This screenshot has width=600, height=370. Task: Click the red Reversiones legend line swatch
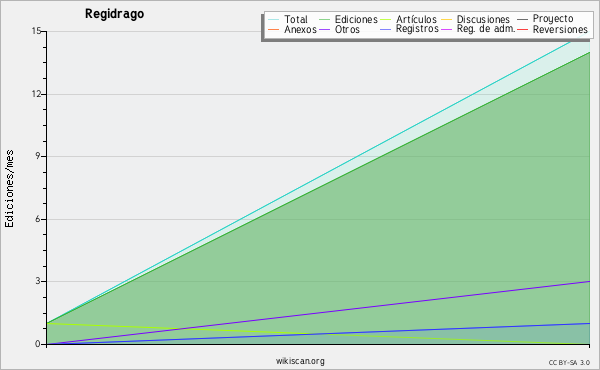coord(522,29)
